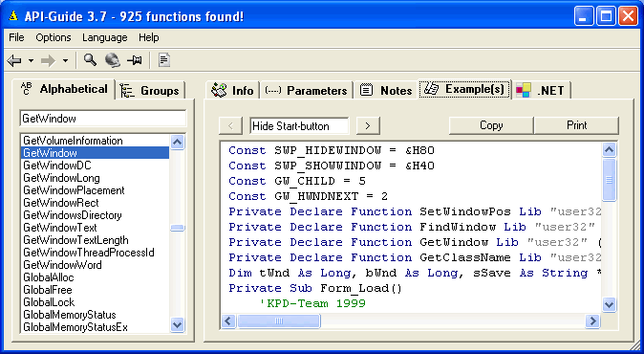
Task: Open the Language menu
Action: [x=105, y=37]
